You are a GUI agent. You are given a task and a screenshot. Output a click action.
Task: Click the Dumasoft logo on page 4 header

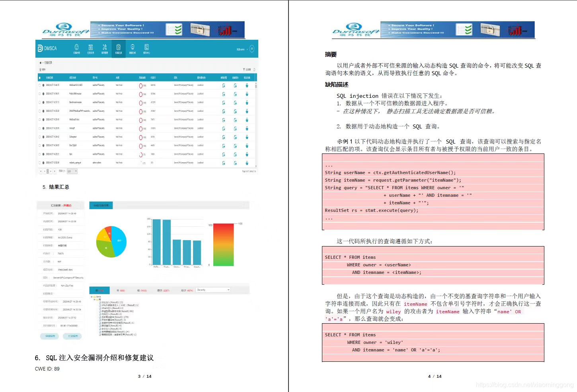point(356,30)
